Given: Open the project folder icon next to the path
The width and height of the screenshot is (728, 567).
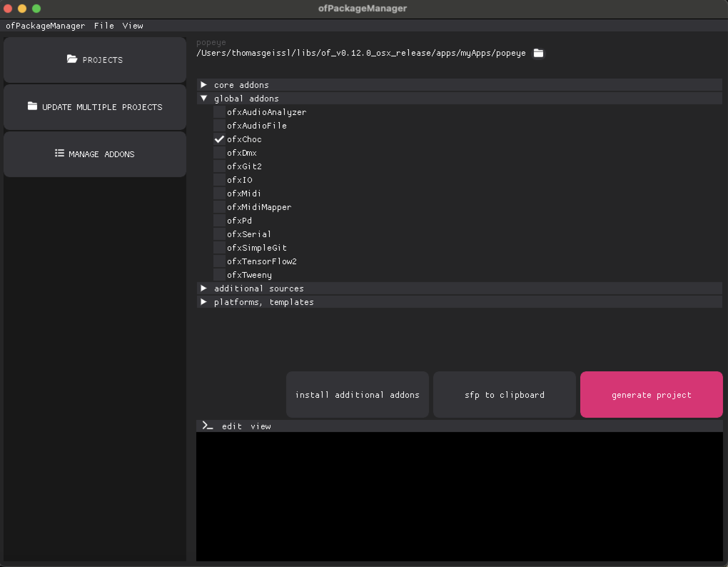Looking at the screenshot, I should [539, 53].
